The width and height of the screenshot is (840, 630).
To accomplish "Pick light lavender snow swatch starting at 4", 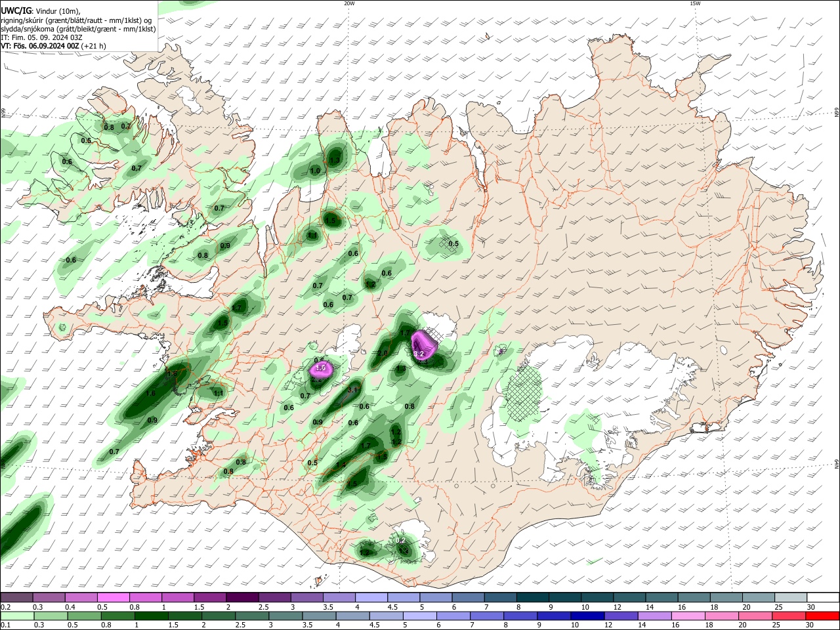I will pos(370,597).
